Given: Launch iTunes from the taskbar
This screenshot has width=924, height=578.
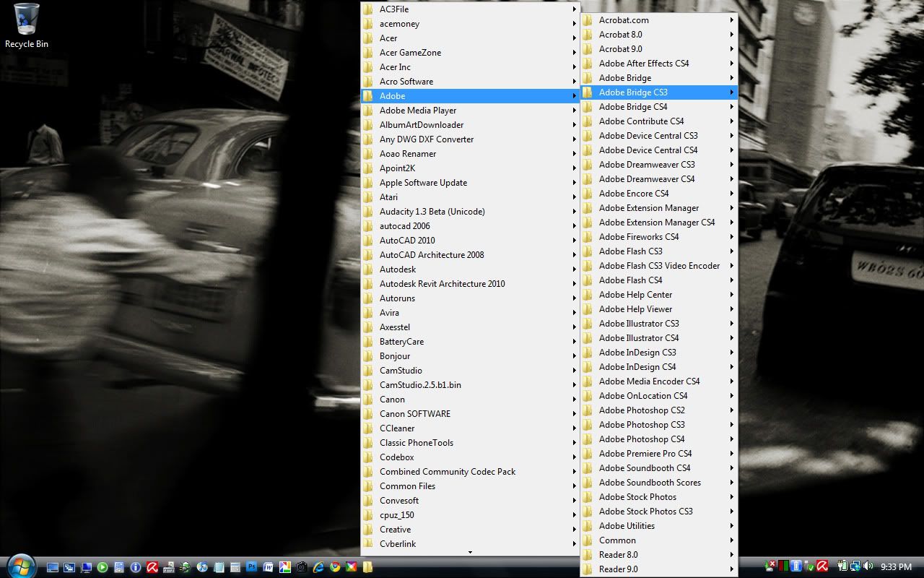Looking at the screenshot, I should click(202, 567).
